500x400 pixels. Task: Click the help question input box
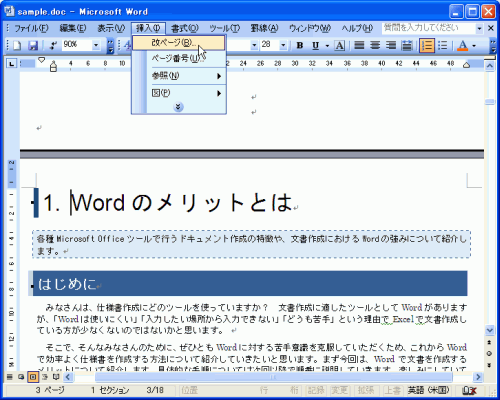tap(429, 28)
